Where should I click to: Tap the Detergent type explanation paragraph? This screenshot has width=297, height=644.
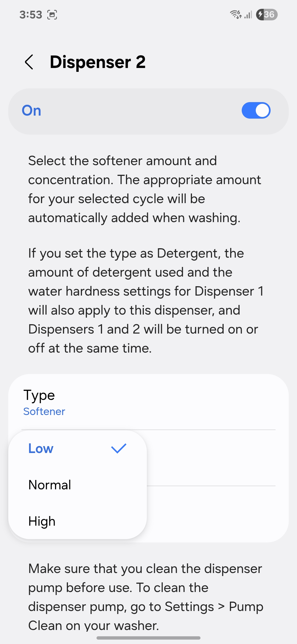tap(146, 301)
